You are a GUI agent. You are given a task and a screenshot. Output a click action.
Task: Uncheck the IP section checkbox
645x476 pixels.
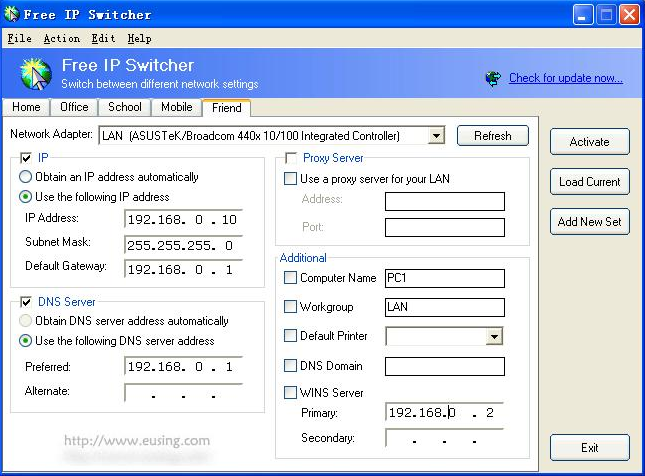click(26, 158)
